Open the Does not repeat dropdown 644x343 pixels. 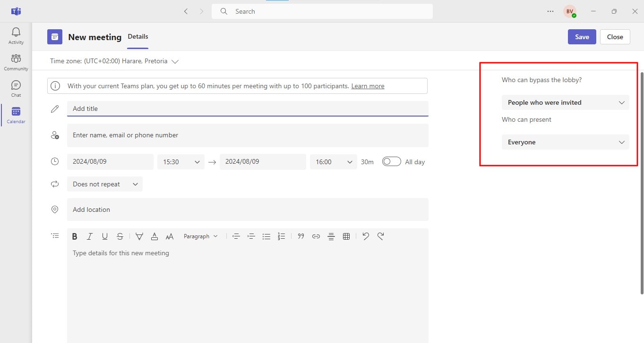coord(105,184)
